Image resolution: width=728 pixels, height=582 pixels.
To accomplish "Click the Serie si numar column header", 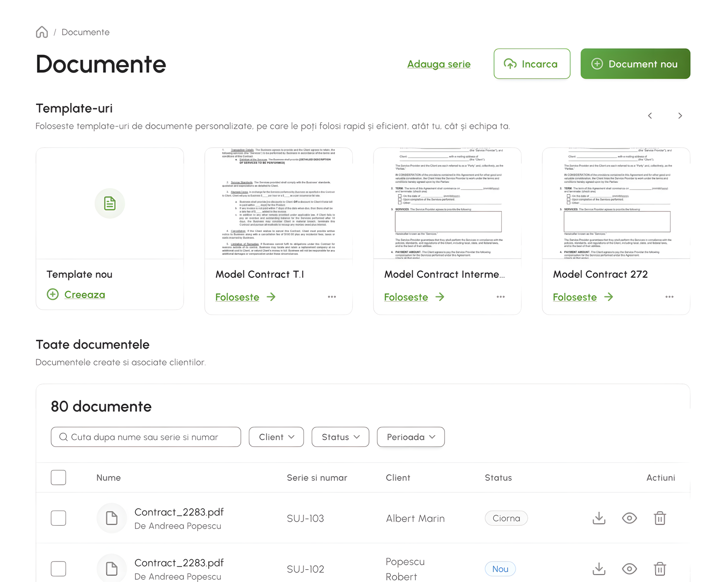I will 317,478.
